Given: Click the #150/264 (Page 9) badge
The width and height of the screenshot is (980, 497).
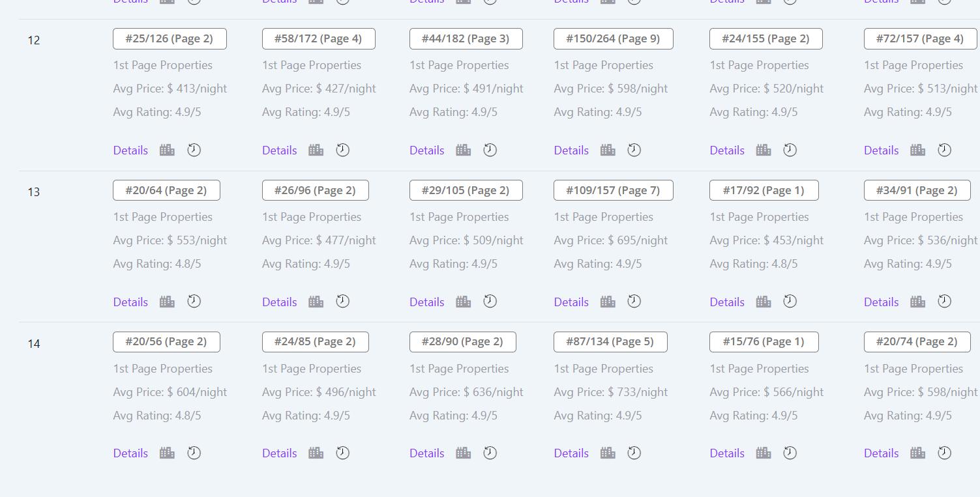Looking at the screenshot, I should [x=614, y=38].
